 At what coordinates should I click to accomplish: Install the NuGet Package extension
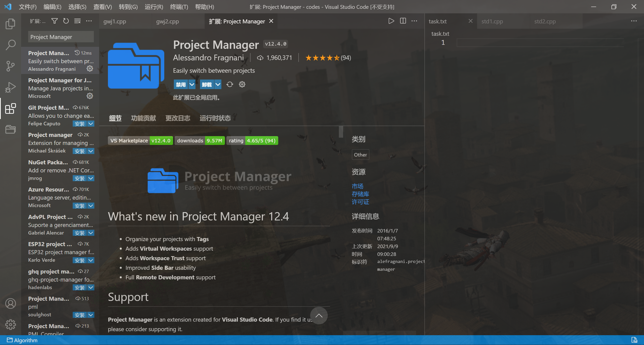[79, 178]
